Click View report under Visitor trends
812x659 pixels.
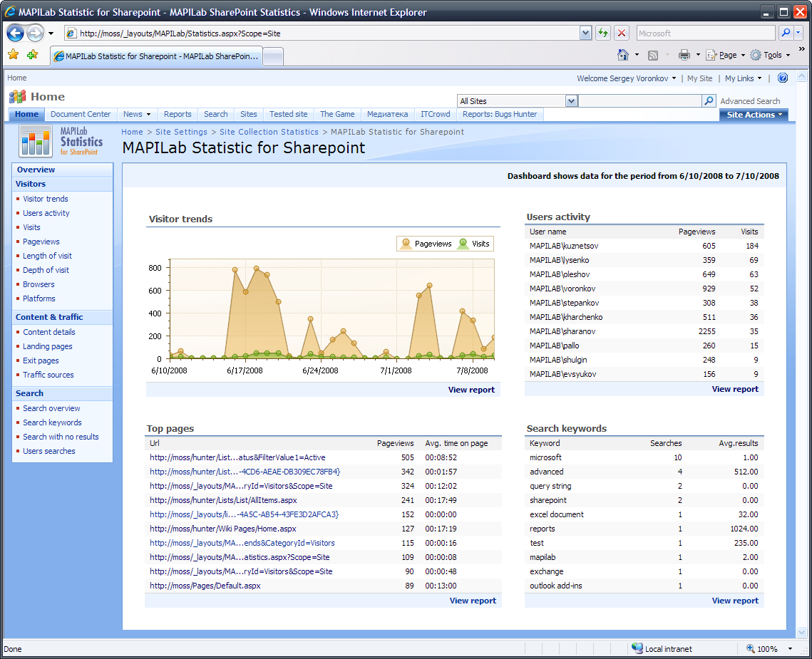tap(471, 390)
